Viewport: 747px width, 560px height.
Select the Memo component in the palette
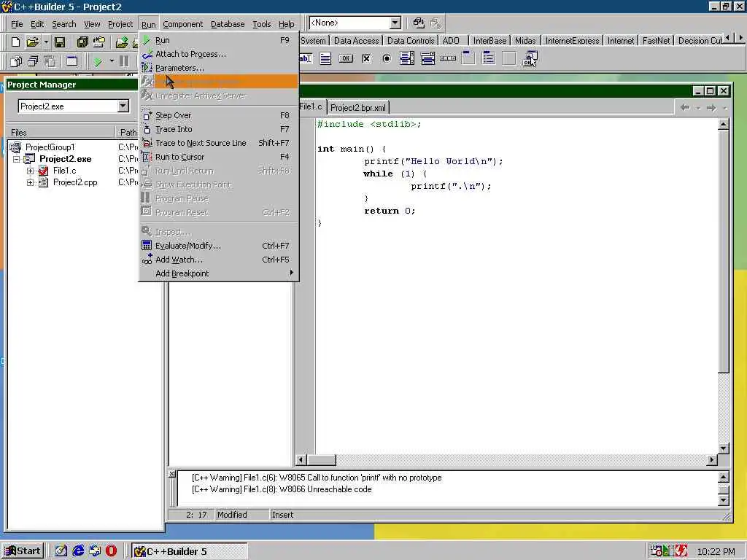point(325,58)
